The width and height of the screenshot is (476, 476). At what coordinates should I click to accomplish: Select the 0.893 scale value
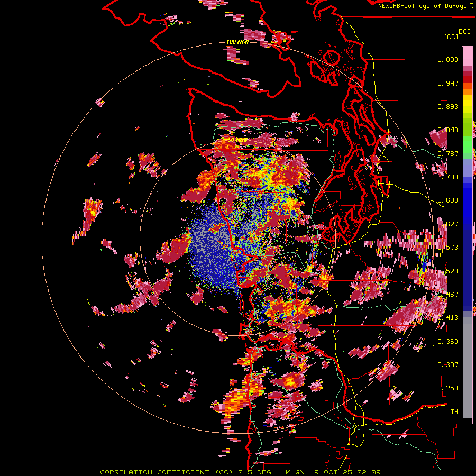coord(448,106)
